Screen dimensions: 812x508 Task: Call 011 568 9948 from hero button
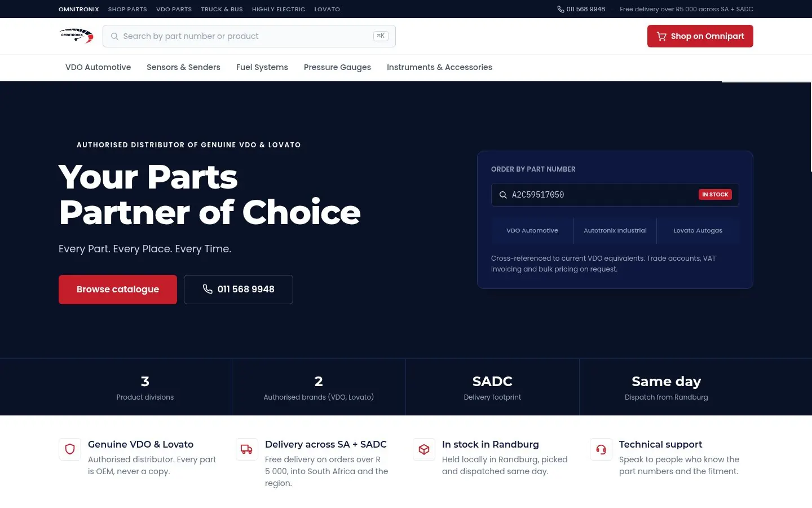[x=239, y=290]
